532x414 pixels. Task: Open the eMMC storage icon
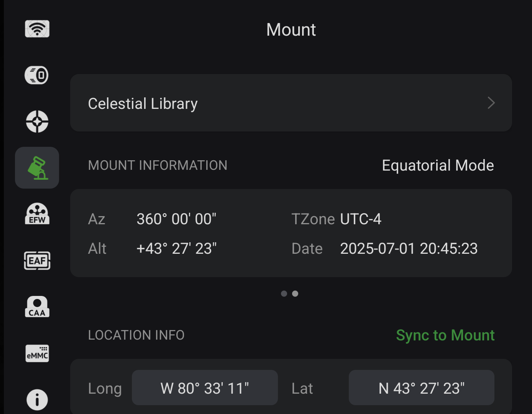pyautogui.click(x=37, y=353)
